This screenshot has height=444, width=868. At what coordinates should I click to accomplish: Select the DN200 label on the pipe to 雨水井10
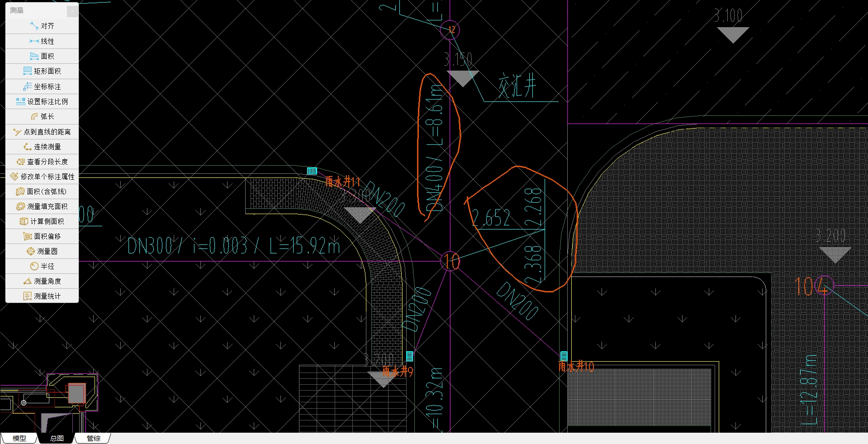[517, 301]
